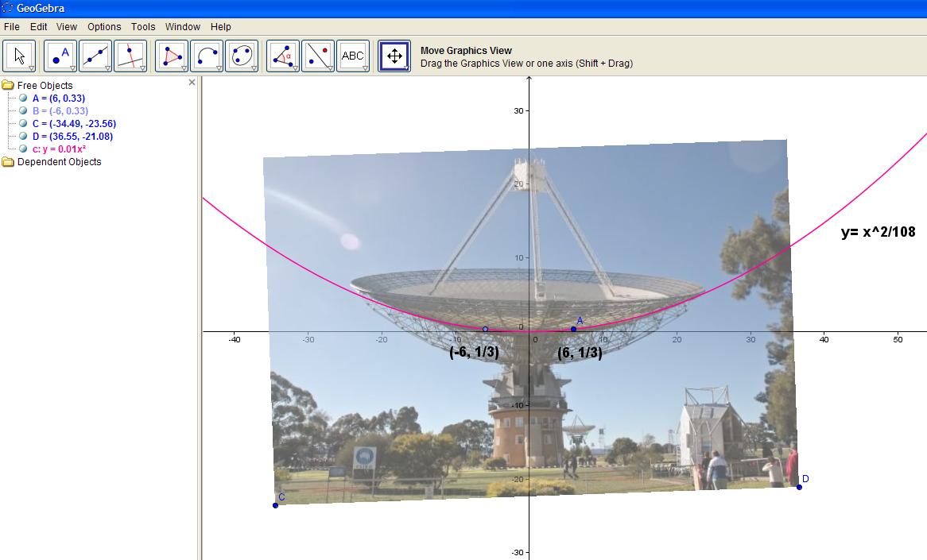The width and height of the screenshot is (927, 560).
Task: Toggle visibility of point B in Algebra list
Action: pos(23,110)
